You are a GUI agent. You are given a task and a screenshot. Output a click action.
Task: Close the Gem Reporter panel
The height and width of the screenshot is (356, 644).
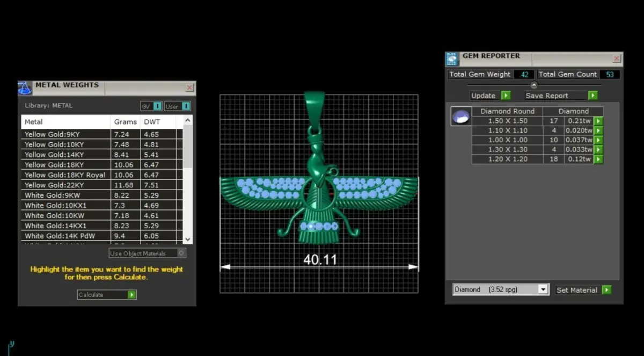[x=617, y=59]
